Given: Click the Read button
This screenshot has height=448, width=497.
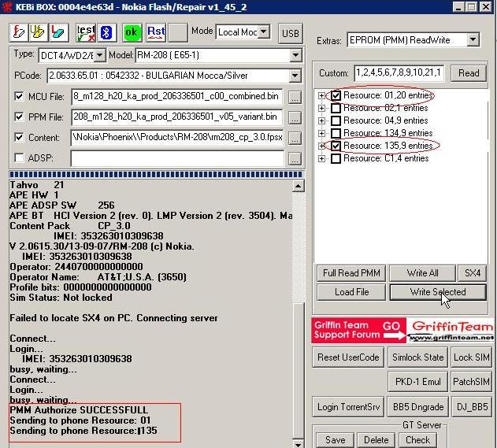Looking at the screenshot, I should (469, 73).
